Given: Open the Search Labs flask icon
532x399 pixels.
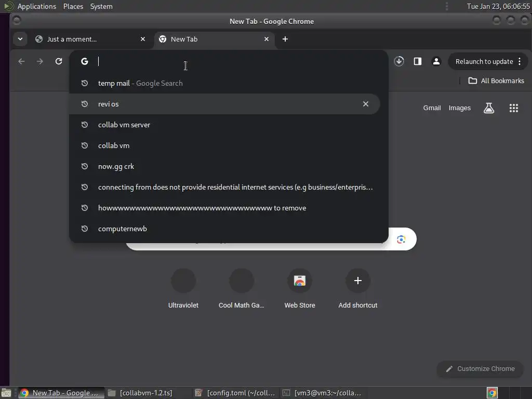Looking at the screenshot, I should click(488, 108).
